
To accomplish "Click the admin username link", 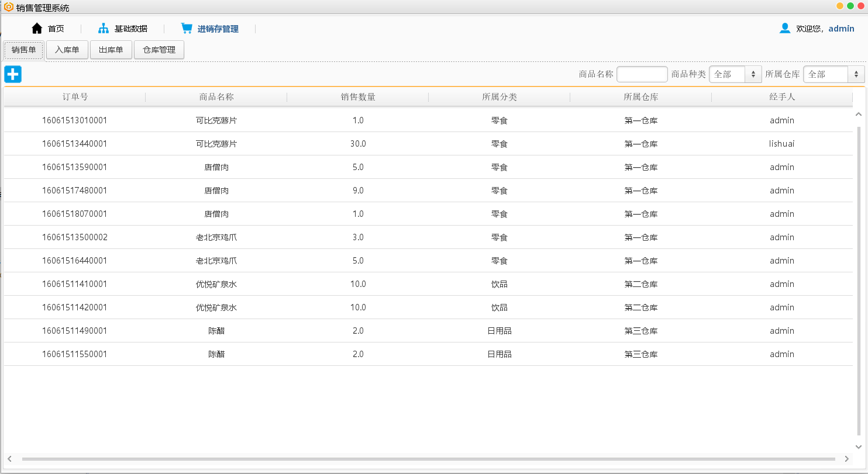I will [841, 29].
